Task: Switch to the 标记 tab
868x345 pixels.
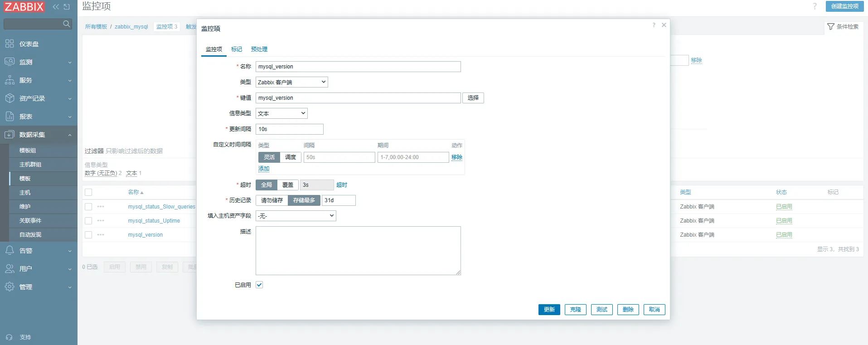Action: point(237,49)
